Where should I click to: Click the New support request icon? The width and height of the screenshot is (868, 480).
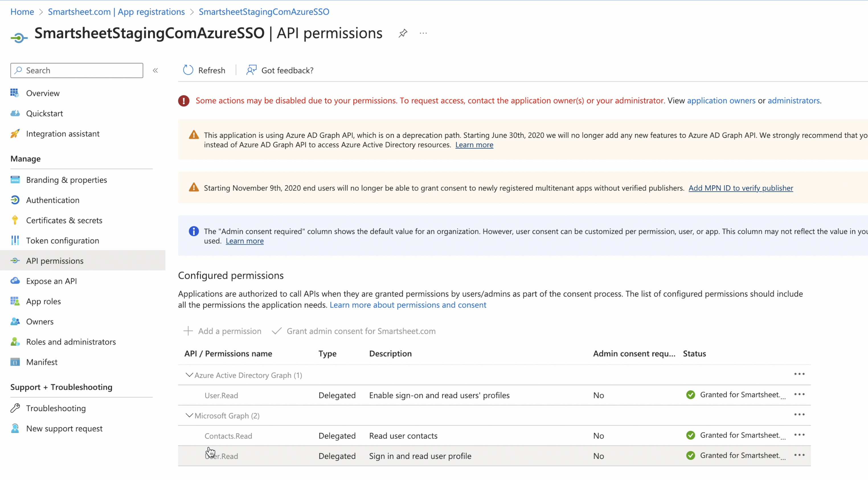(x=15, y=428)
